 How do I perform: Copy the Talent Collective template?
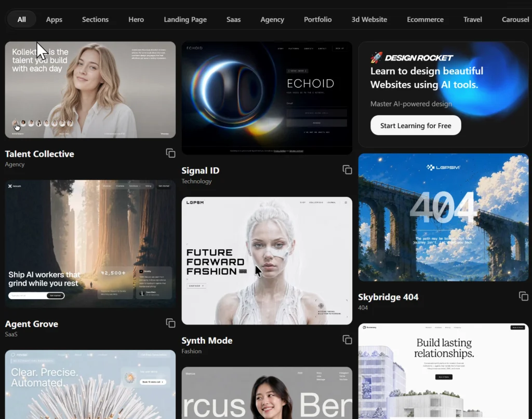pyautogui.click(x=170, y=153)
